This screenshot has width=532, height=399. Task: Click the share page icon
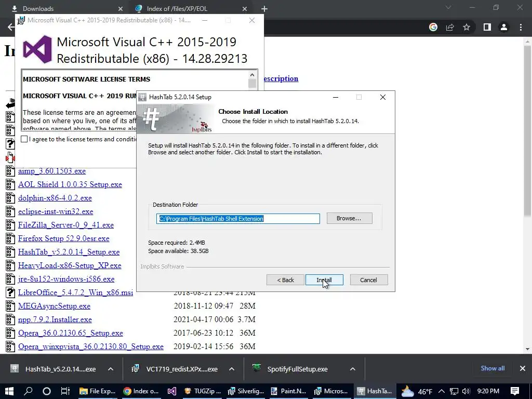point(450,27)
